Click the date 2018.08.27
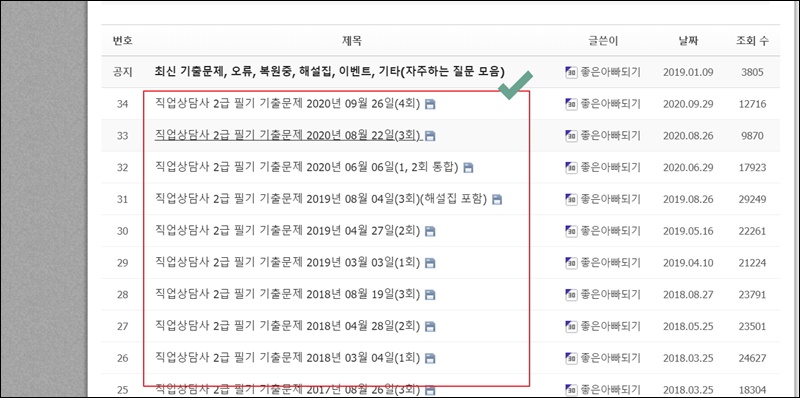 (688, 294)
